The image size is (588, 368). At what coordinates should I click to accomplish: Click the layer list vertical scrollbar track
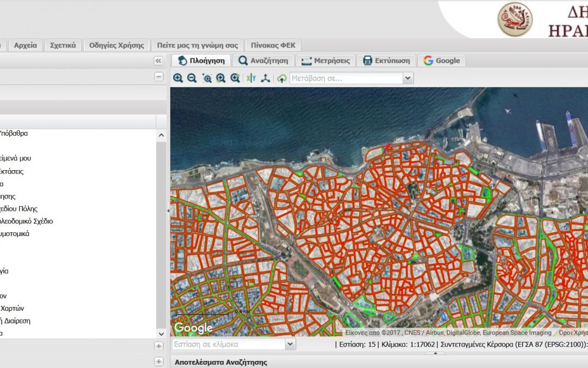(161, 234)
